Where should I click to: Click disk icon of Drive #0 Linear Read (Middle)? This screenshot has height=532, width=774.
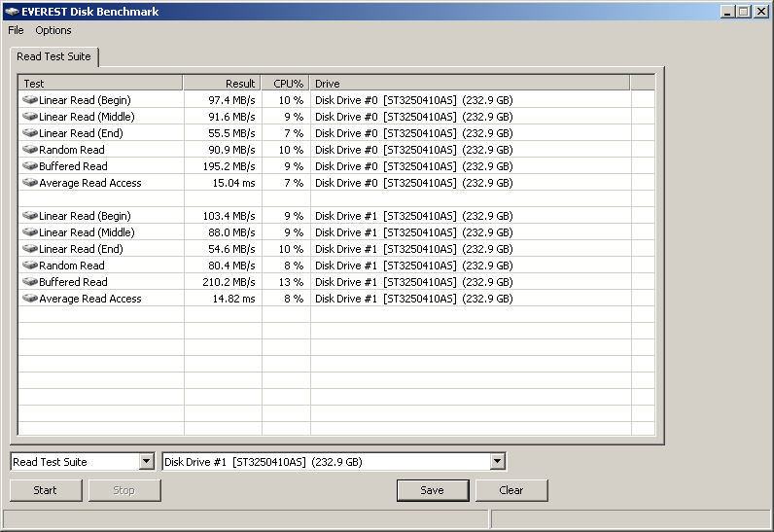(x=30, y=117)
